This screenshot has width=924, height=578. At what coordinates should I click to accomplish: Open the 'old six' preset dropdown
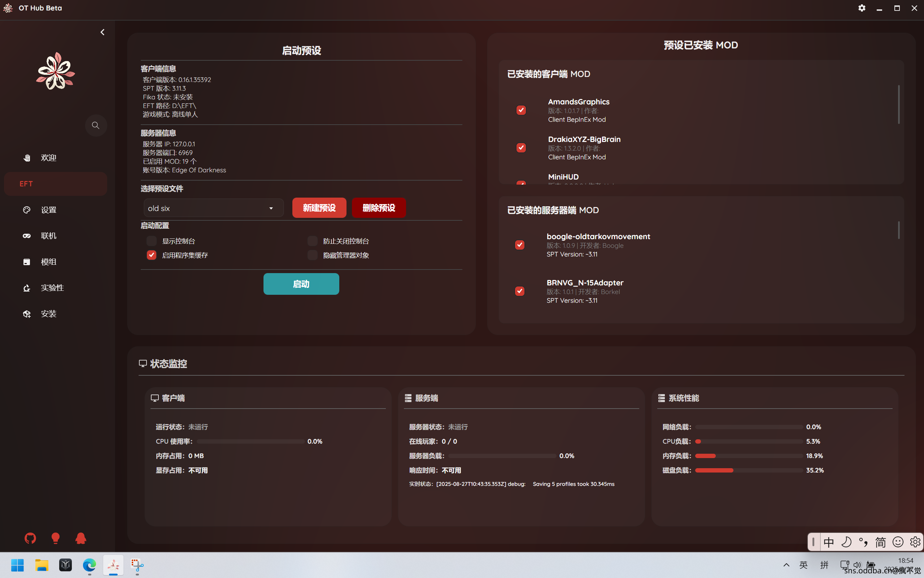213,208
